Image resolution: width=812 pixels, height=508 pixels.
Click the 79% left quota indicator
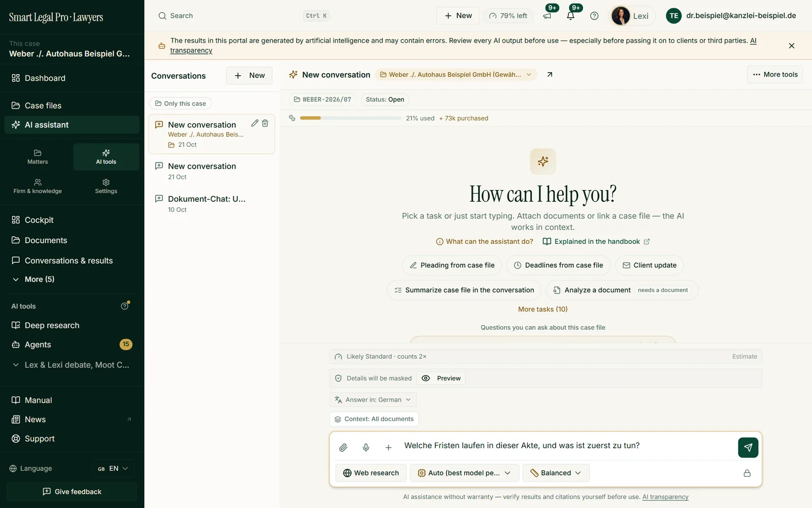(508, 16)
